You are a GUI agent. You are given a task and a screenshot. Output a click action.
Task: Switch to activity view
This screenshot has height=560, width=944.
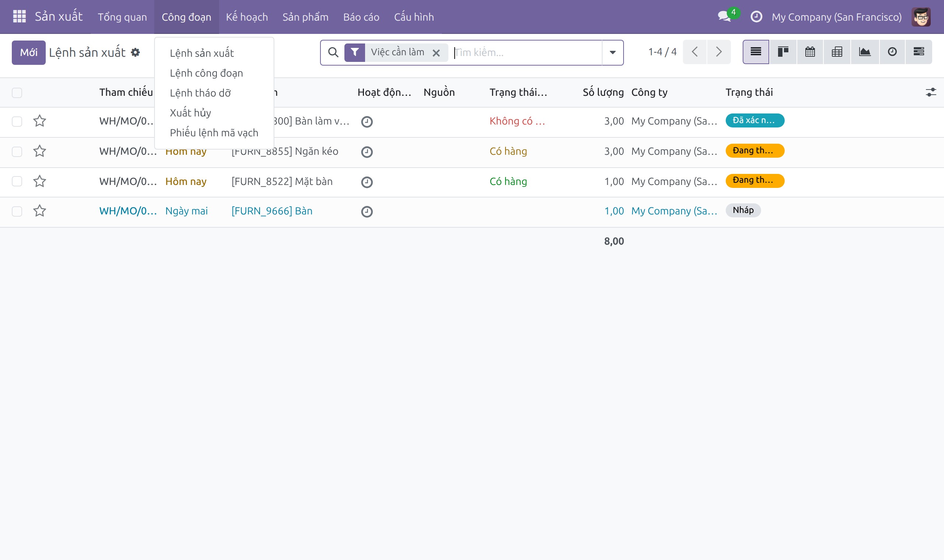(x=892, y=52)
